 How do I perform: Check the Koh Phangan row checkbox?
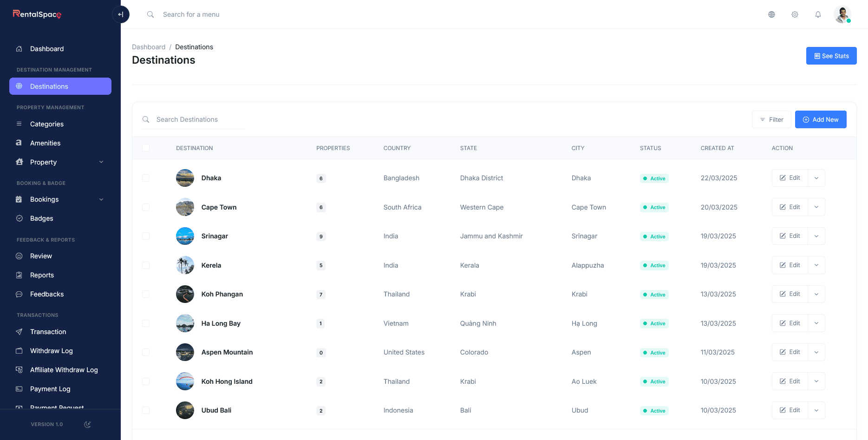click(146, 294)
